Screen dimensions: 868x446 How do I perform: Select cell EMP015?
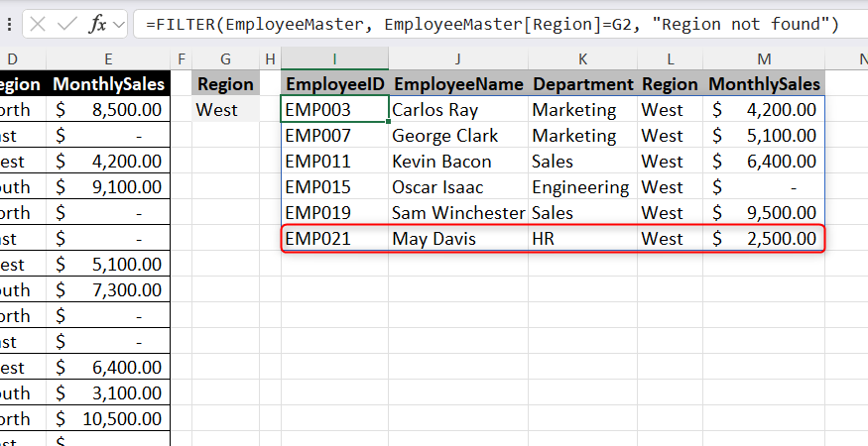click(334, 187)
